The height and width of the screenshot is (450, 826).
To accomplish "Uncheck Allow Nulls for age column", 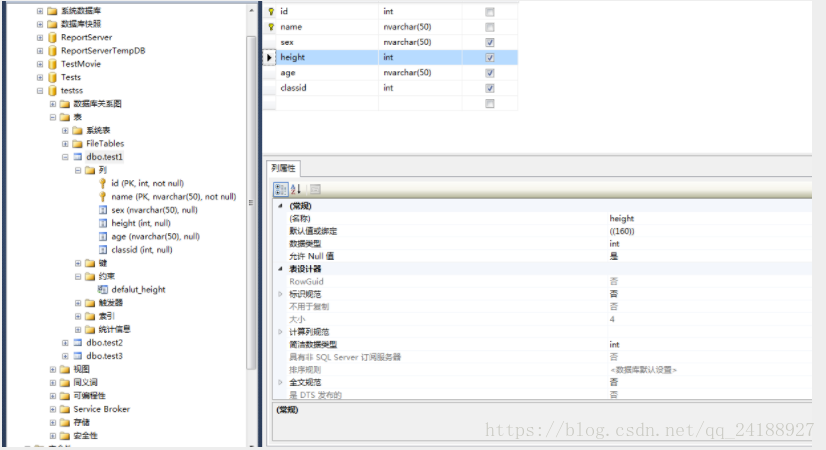I will [490, 73].
